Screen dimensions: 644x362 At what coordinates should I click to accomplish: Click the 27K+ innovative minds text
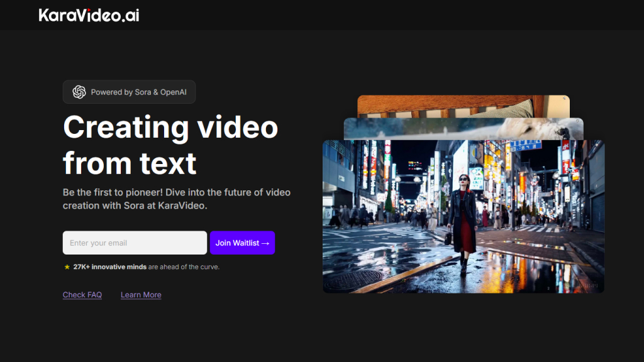[x=109, y=266]
